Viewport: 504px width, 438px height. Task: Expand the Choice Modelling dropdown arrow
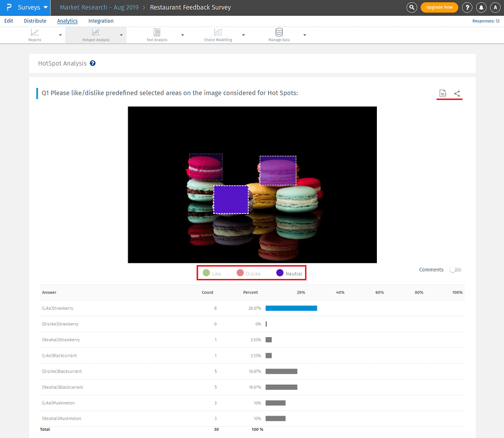(244, 35)
